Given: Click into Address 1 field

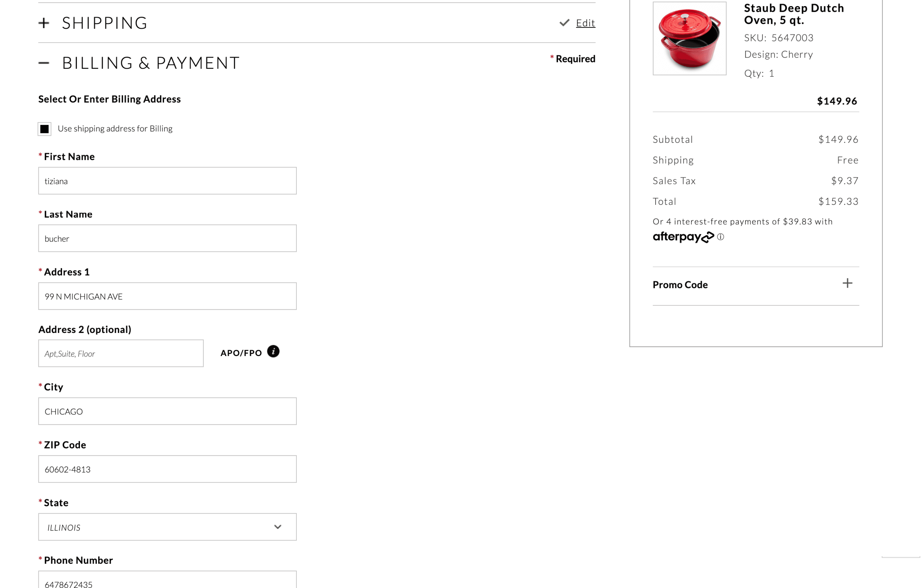Looking at the screenshot, I should (167, 296).
